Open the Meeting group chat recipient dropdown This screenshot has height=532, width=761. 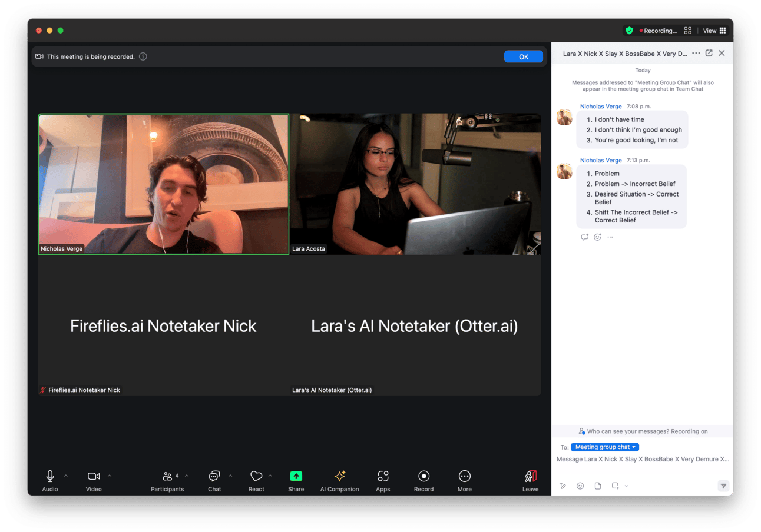click(x=605, y=447)
